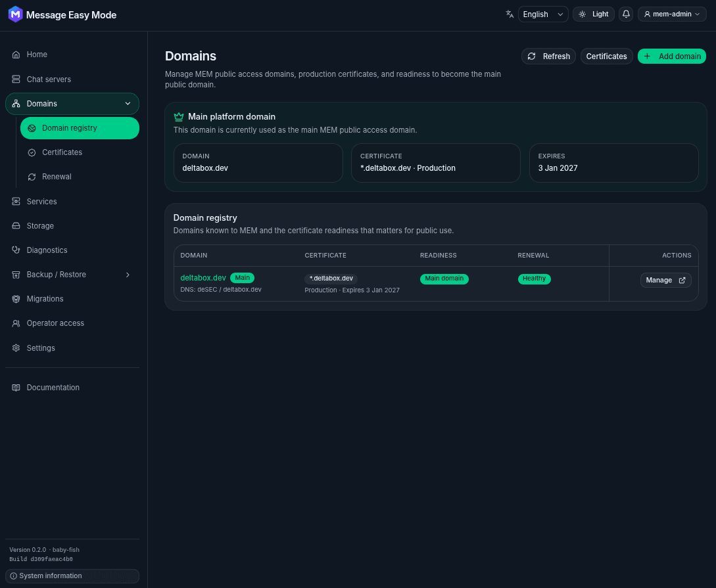Screen dimensions: 716x588
Task: Open Operator access page
Action: [72, 323]
